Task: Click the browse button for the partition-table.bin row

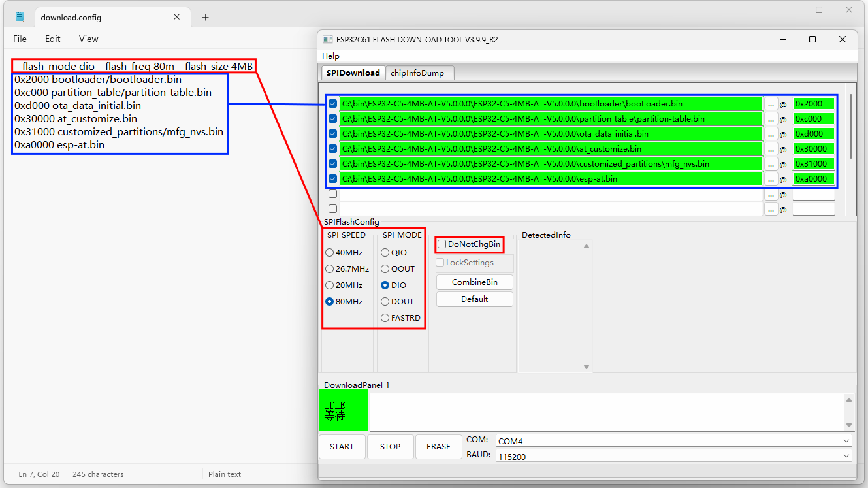Action: pyautogui.click(x=771, y=119)
